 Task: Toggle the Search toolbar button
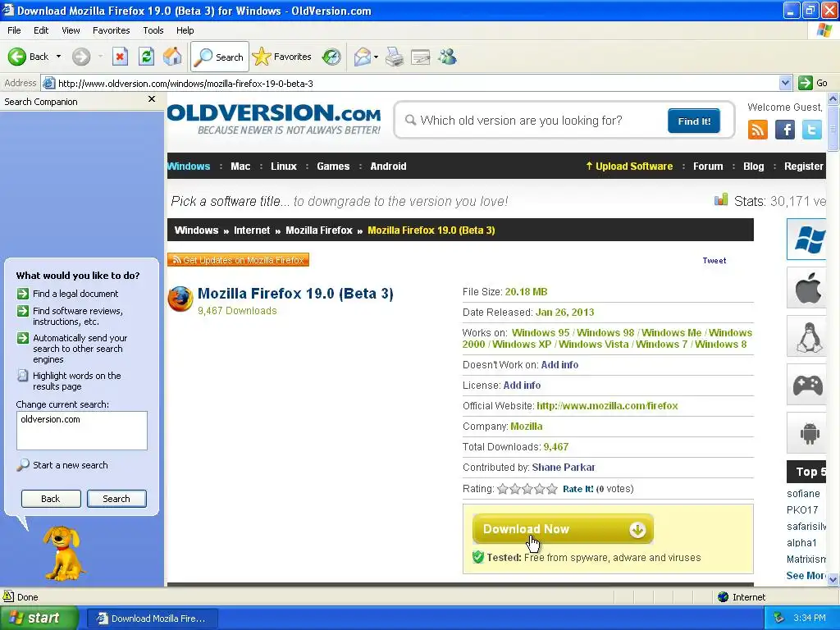220,57
